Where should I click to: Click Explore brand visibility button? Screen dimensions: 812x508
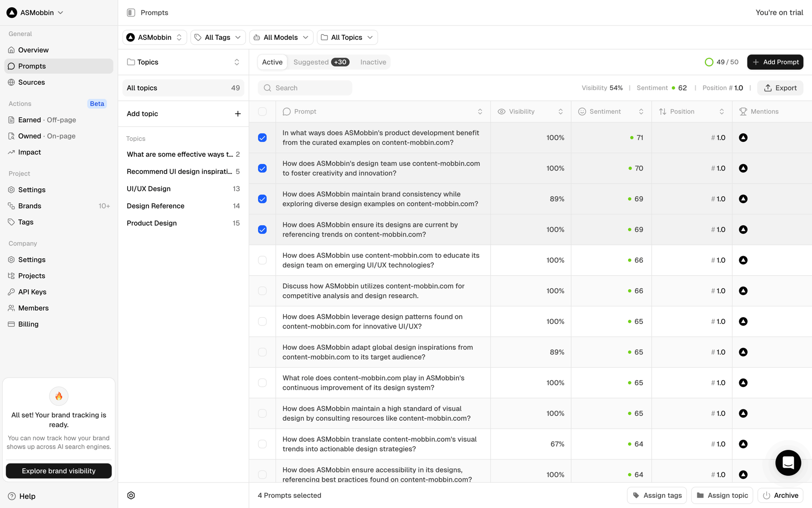(x=59, y=471)
